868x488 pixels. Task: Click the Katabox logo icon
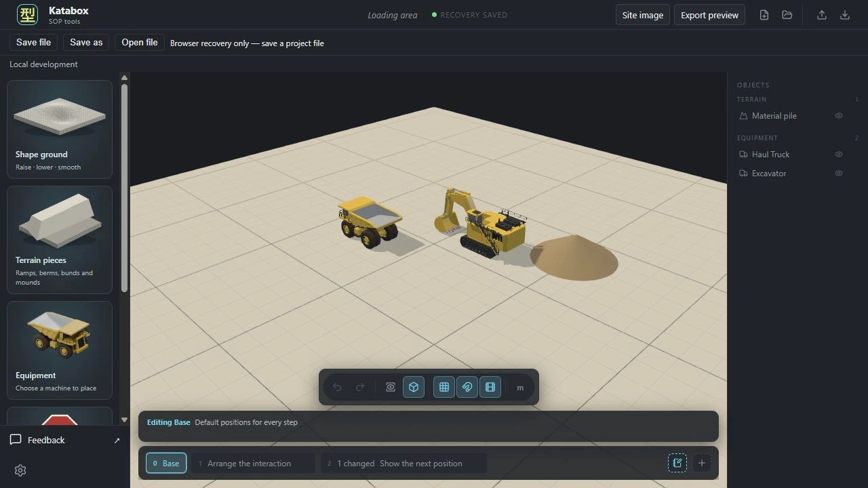(x=28, y=15)
